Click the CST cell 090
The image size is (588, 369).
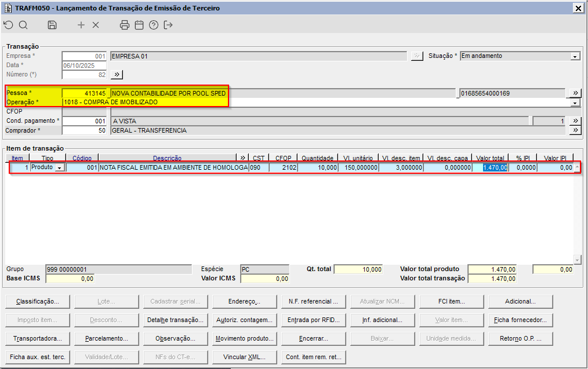[x=259, y=168]
